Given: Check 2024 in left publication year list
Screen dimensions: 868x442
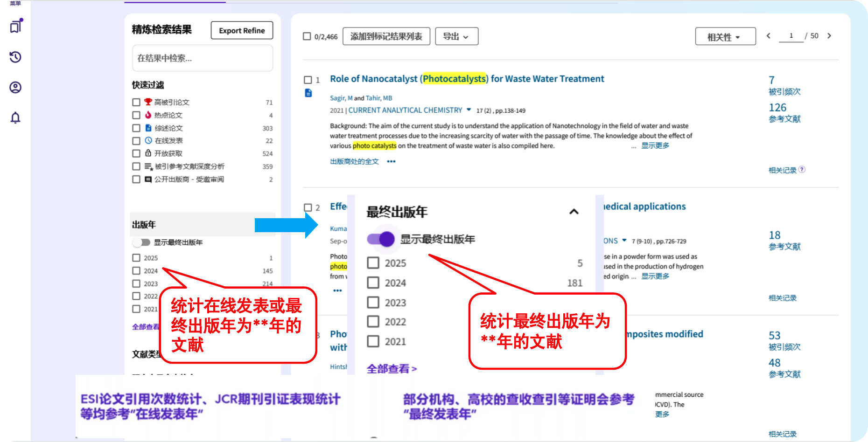Looking at the screenshot, I should (136, 271).
